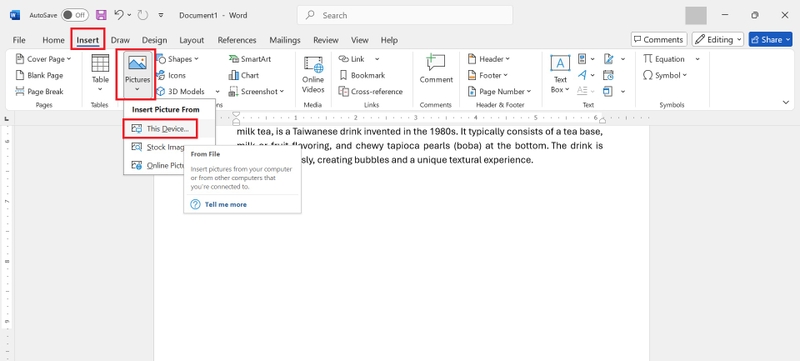Click in the Search box

click(x=405, y=15)
